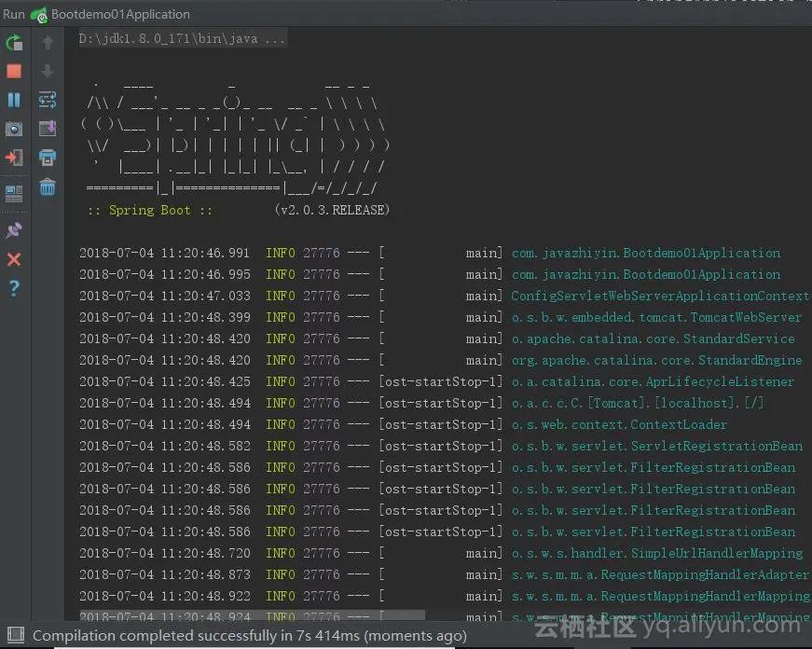812x649 pixels.
Task: Close the run tab with red X
Action: click(x=14, y=259)
